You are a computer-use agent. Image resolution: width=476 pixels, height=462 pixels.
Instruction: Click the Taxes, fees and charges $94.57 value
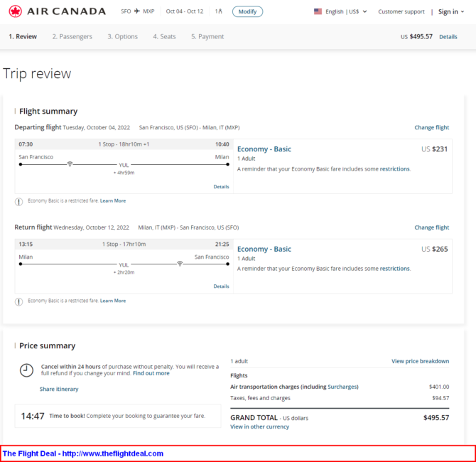click(440, 398)
